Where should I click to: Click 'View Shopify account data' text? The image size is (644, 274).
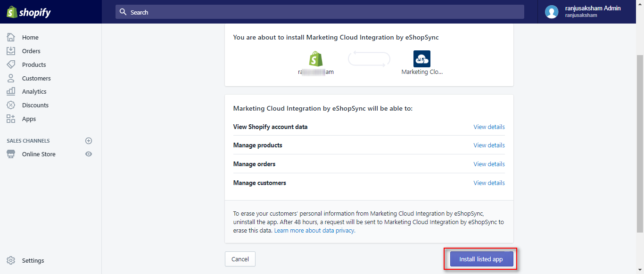[271, 127]
